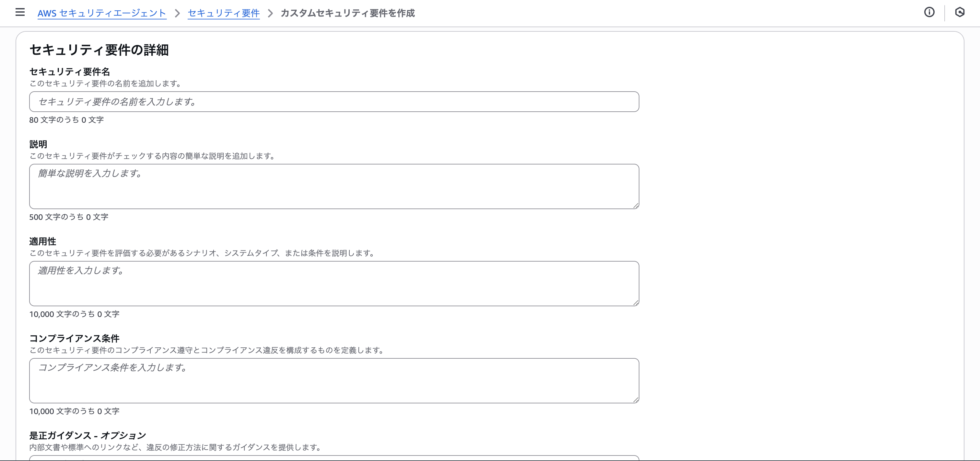Click the 適用性 field label
Screen dimensions: 980x461
coord(42,241)
